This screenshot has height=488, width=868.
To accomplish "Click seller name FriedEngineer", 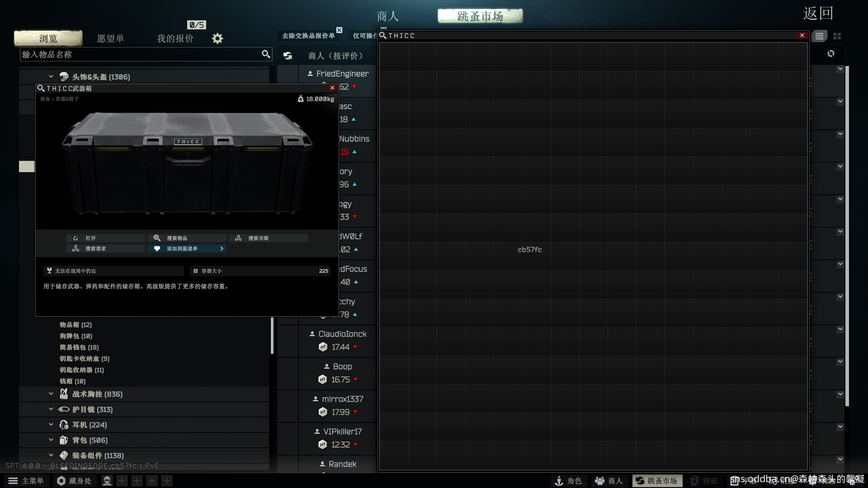I will pos(342,74).
